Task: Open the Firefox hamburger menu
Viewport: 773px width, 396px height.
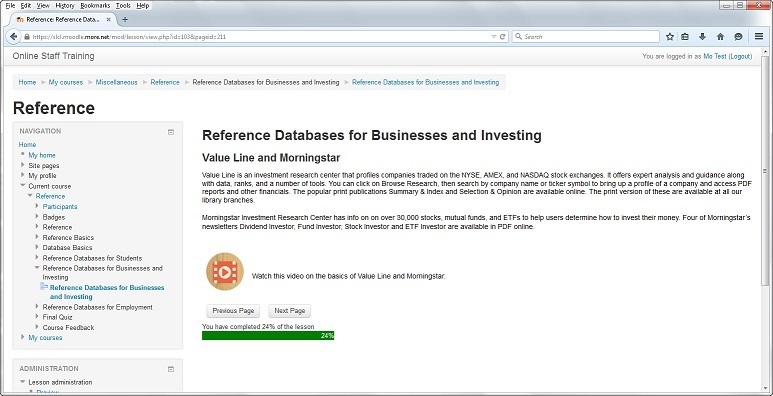Action: [759, 36]
